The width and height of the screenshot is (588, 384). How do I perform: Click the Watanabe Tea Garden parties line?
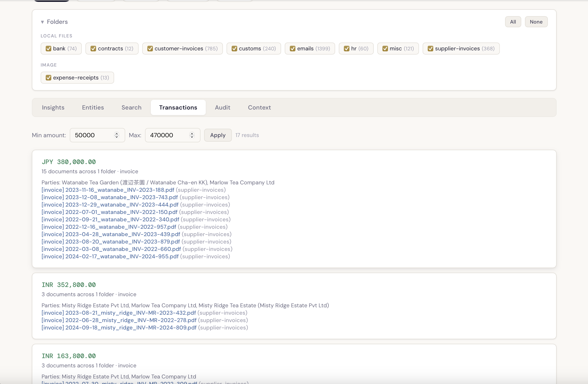pyautogui.click(x=158, y=183)
